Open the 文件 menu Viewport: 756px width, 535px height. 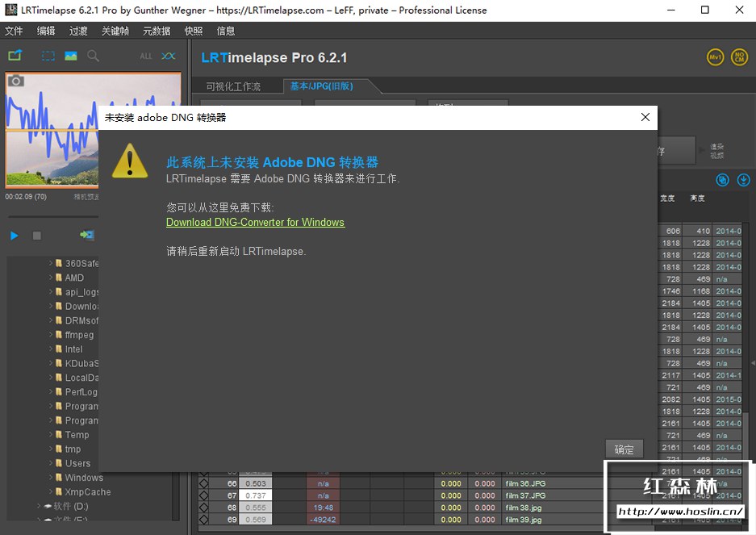point(14,31)
